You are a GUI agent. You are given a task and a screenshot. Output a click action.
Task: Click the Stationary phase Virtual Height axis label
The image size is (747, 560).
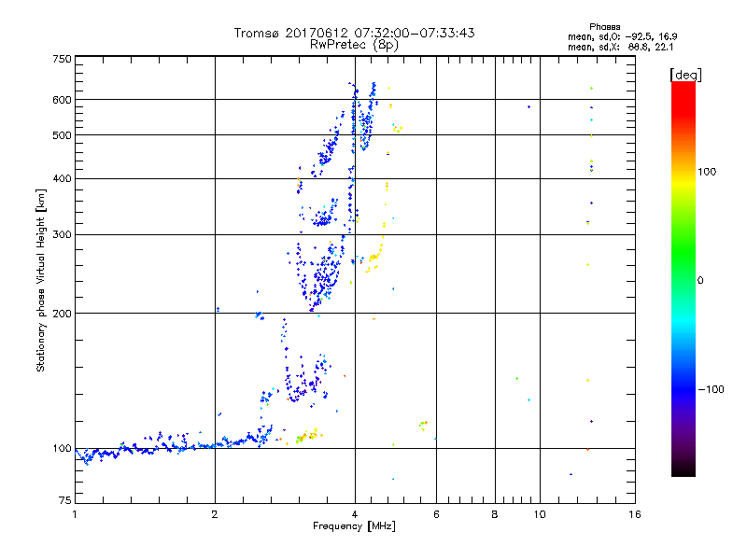click(x=41, y=280)
